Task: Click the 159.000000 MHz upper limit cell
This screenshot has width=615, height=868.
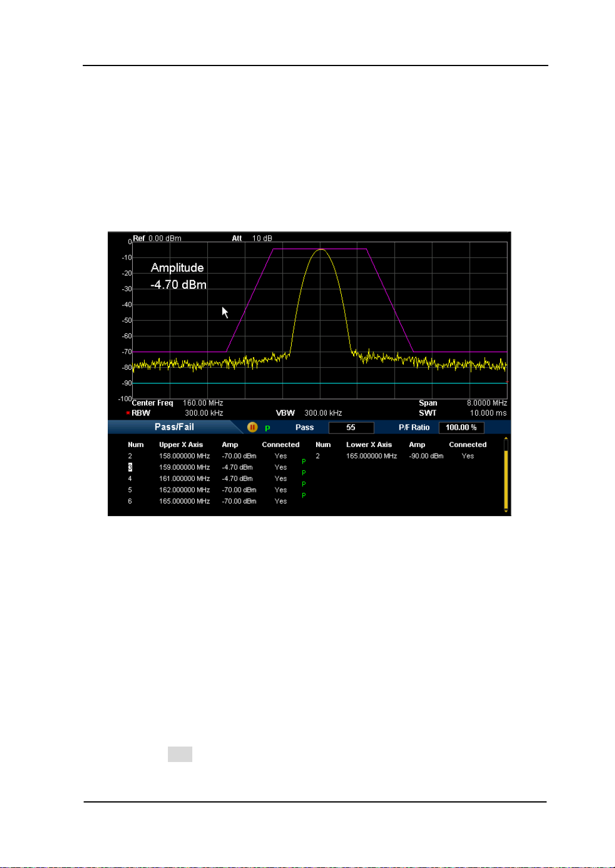Action: 185,467
